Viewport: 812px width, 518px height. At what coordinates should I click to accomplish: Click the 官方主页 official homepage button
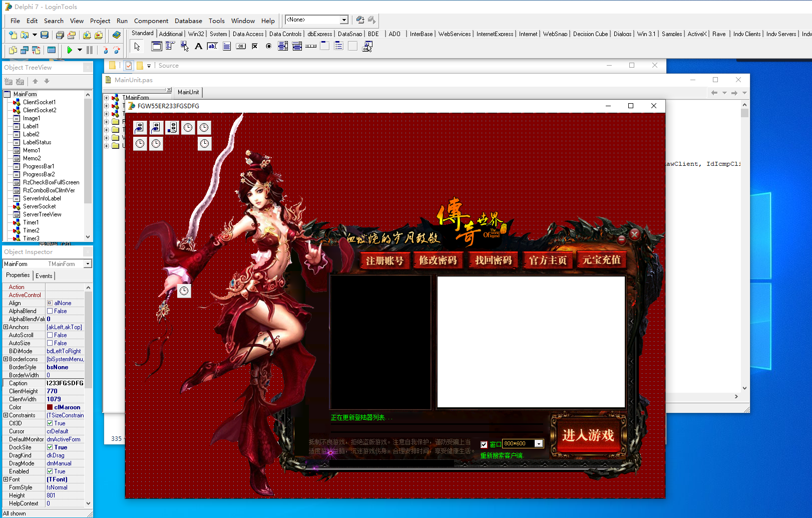(548, 261)
